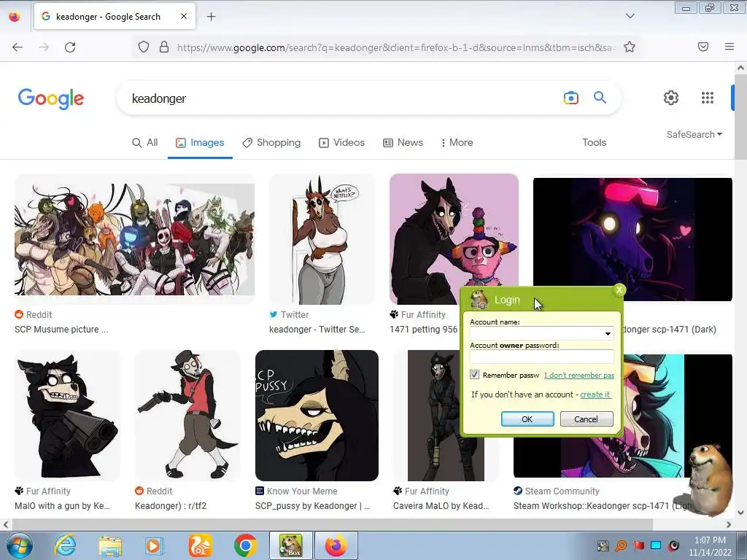Go back to the previous page
The width and height of the screenshot is (747, 560).
point(18,47)
